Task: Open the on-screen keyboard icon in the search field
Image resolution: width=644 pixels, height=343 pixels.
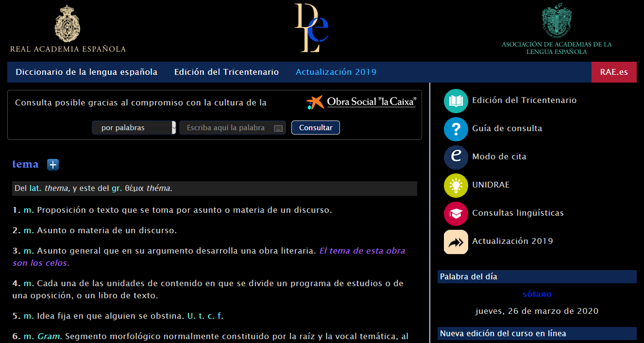Action: [x=278, y=128]
